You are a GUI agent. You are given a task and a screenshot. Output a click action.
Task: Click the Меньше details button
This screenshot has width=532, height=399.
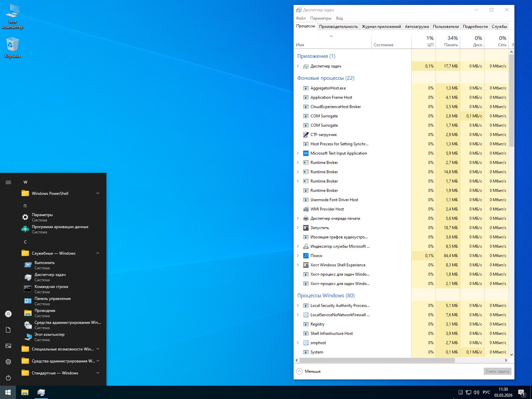pyautogui.click(x=309, y=371)
